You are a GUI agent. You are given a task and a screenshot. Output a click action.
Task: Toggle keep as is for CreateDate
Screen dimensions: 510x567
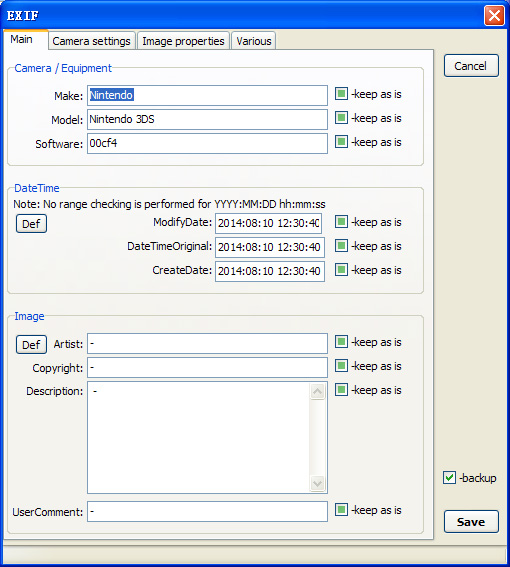pos(341,270)
